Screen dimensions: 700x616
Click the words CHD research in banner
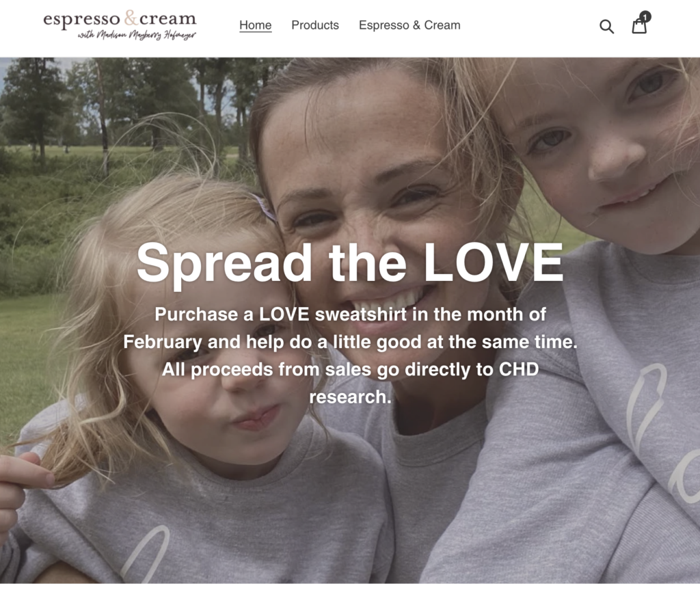coord(424,383)
